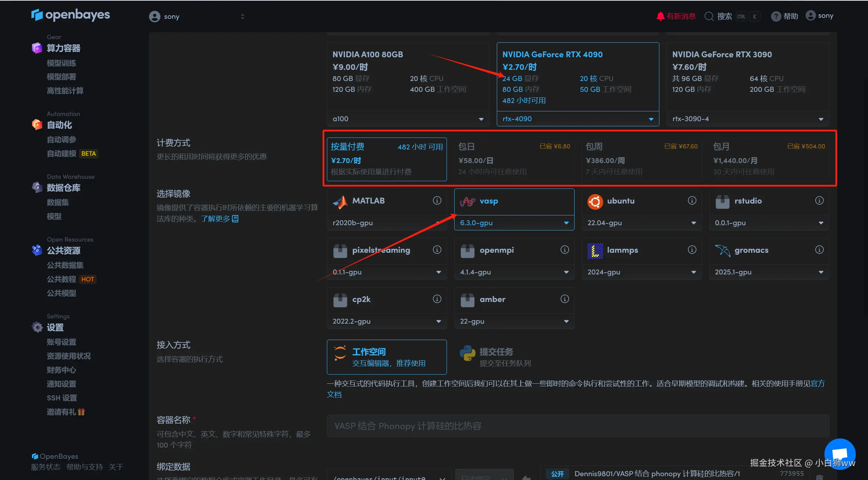
Task: Click the info icon on gromacs image
Action: pos(819,250)
